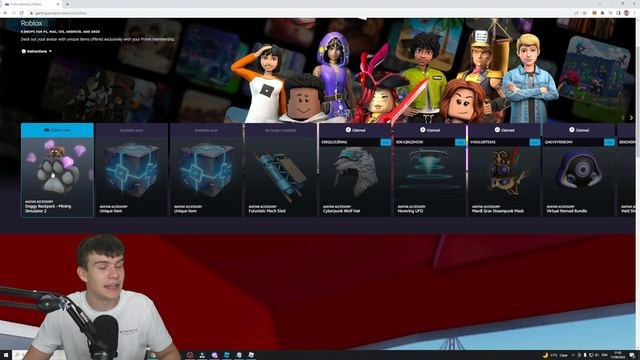This screenshot has height=360, width=640.
Task: Open the Futuristic Mech Sled item card
Action: point(280,170)
